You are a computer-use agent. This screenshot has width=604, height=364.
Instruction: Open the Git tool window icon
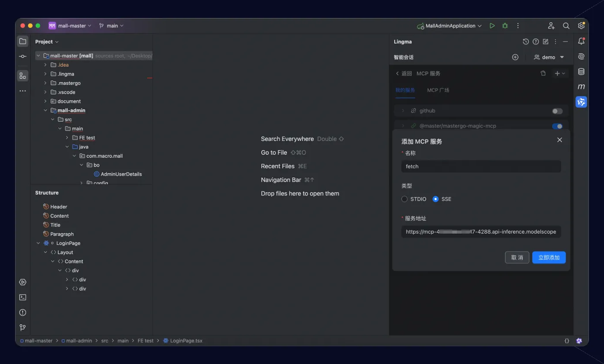click(x=22, y=327)
